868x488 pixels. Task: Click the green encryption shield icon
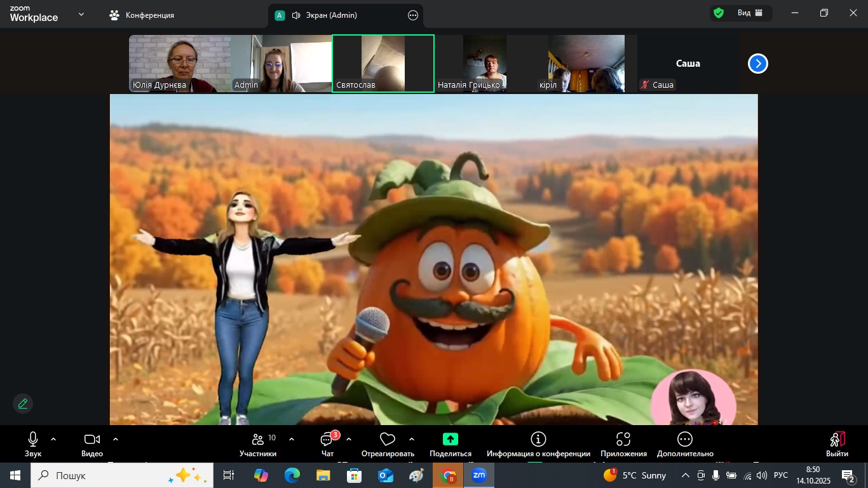click(x=719, y=13)
